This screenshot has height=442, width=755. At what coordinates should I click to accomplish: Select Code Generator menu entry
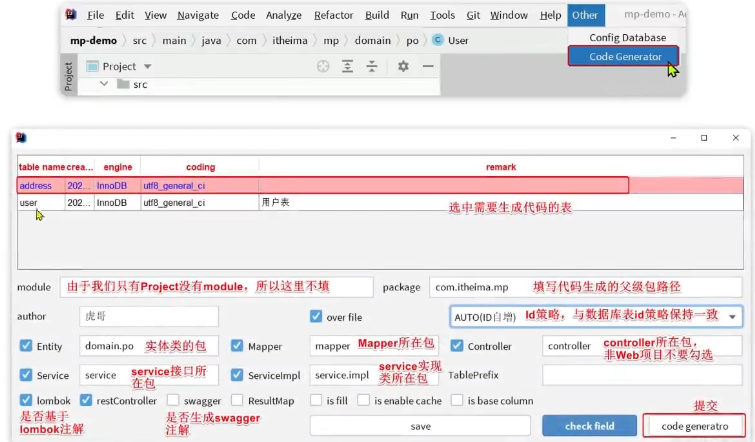coord(624,57)
